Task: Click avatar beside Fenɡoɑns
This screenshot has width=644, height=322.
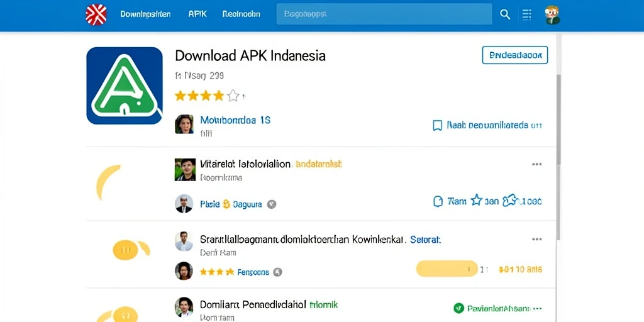Action: [184, 271]
